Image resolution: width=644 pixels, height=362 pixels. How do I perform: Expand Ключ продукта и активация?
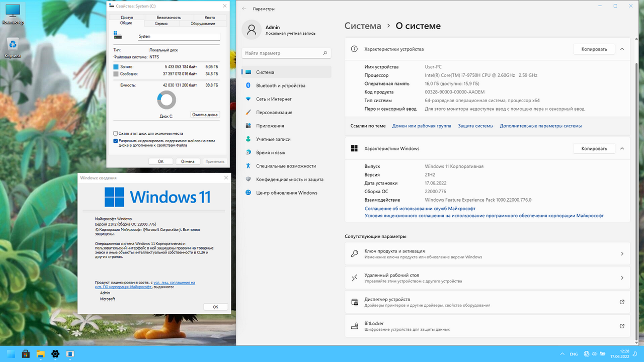tap(487, 254)
